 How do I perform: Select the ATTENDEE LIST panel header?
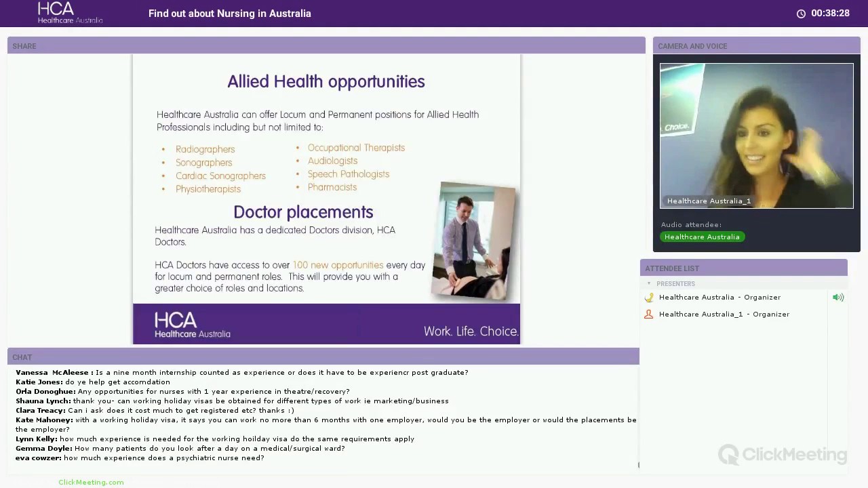744,268
